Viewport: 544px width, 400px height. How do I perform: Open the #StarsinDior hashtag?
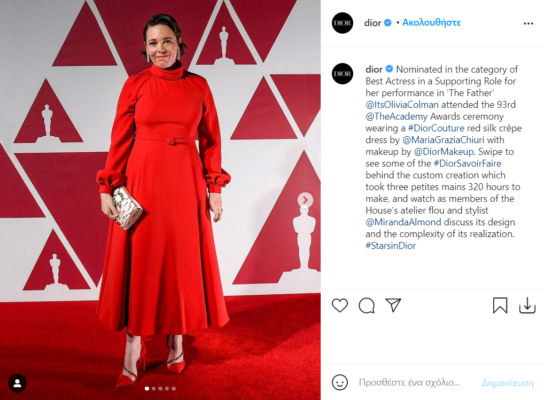[x=390, y=246]
